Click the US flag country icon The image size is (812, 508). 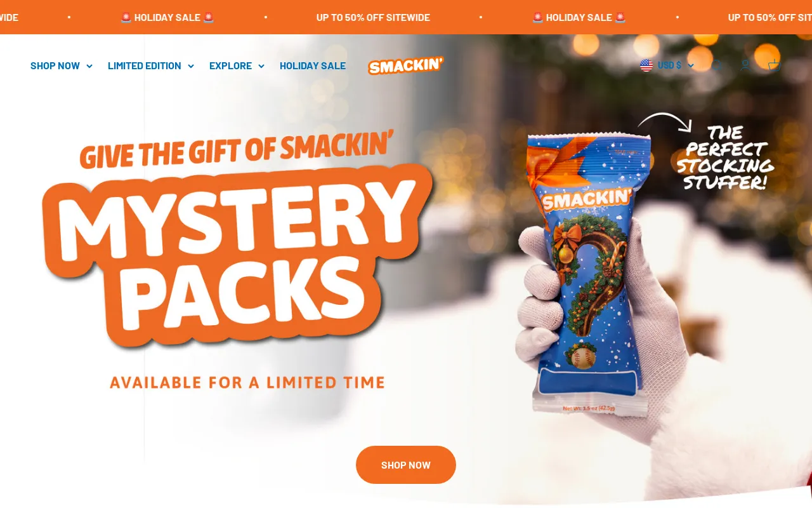click(x=646, y=65)
